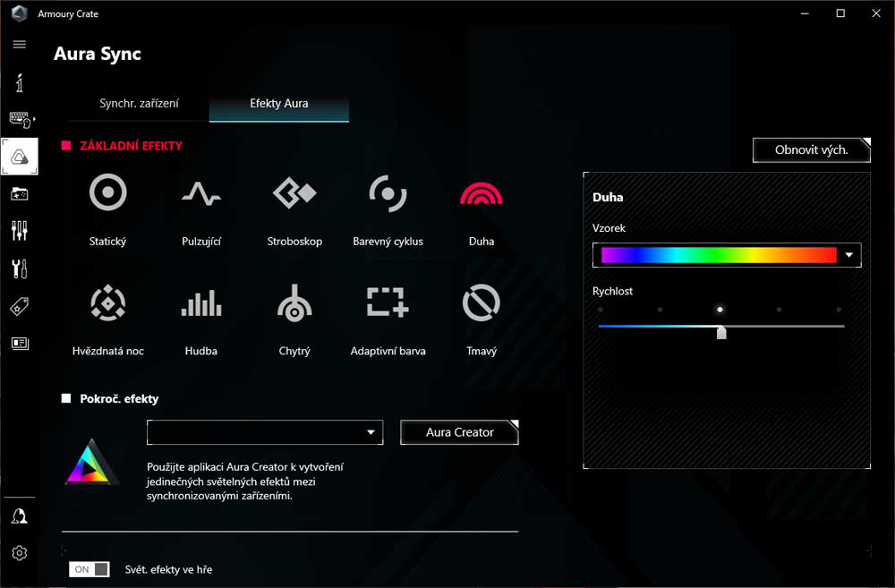895x588 pixels.
Task: Click the Aura Creator prism logo
Action: (x=91, y=463)
